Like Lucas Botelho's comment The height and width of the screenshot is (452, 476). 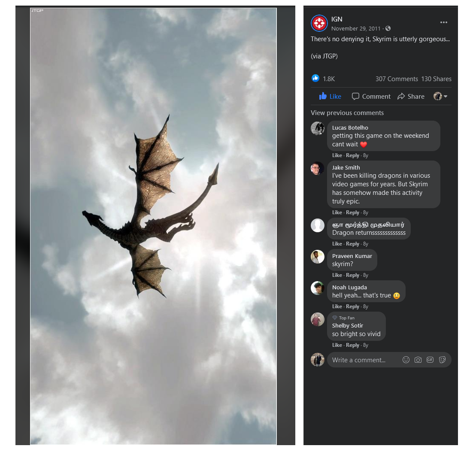(337, 155)
